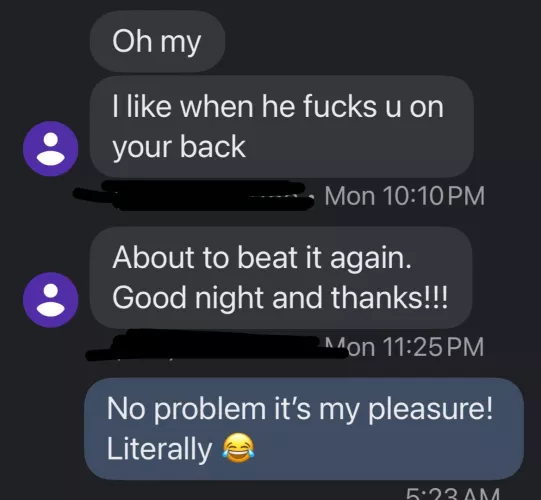541x500 pixels.
Task: Open the purple contact avatar beside 'Good night' message
Action: pos(50,300)
